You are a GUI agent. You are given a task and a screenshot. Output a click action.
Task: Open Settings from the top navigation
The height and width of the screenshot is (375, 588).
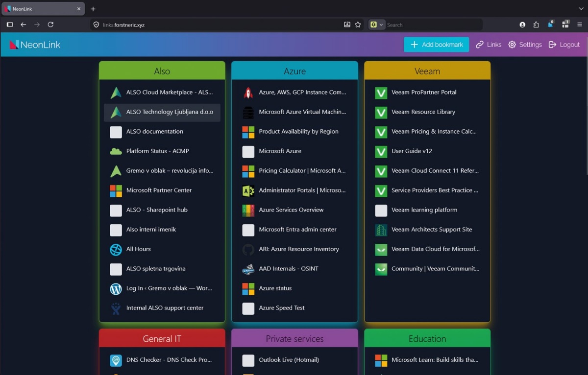(525, 45)
